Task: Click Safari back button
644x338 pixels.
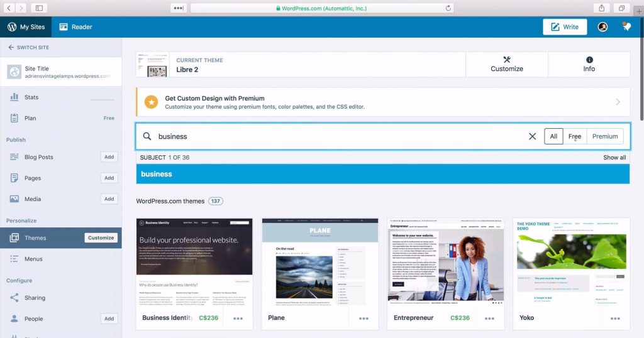Action: [x=8, y=8]
